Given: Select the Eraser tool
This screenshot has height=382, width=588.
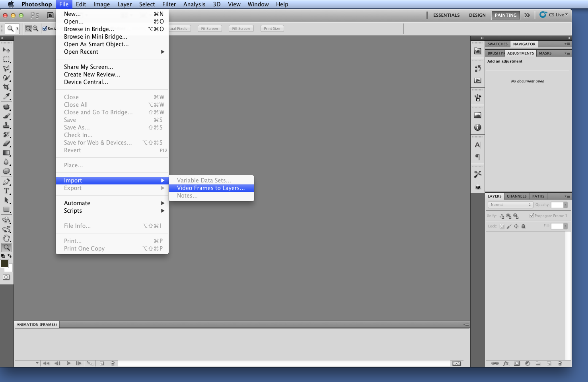Looking at the screenshot, I should coord(6,143).
